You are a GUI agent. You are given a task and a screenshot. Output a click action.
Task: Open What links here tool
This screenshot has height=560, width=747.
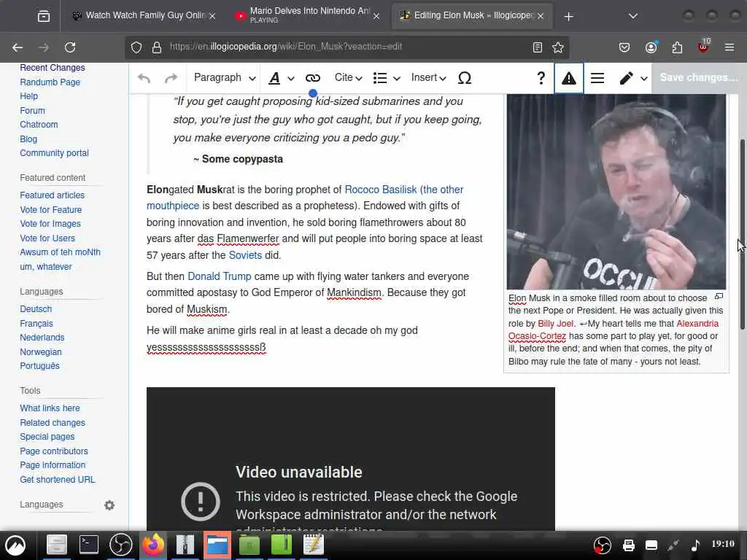[x=50, y=408]
